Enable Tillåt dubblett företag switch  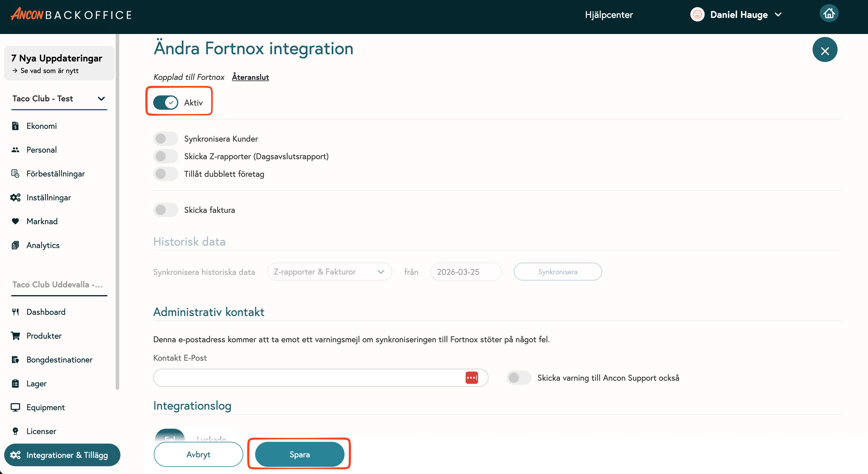point(165,174)
